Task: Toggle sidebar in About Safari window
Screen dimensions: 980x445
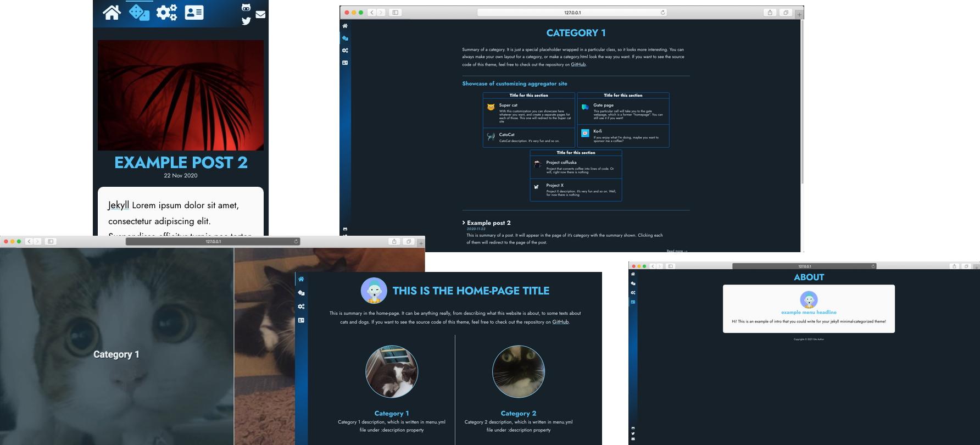Action: coord(670,266)
